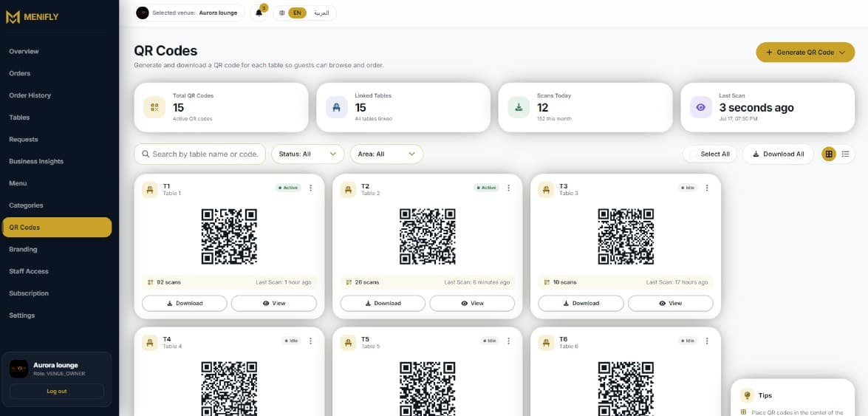
Task: Click the T2 table chair icon
Action: [x=348, y=190]
